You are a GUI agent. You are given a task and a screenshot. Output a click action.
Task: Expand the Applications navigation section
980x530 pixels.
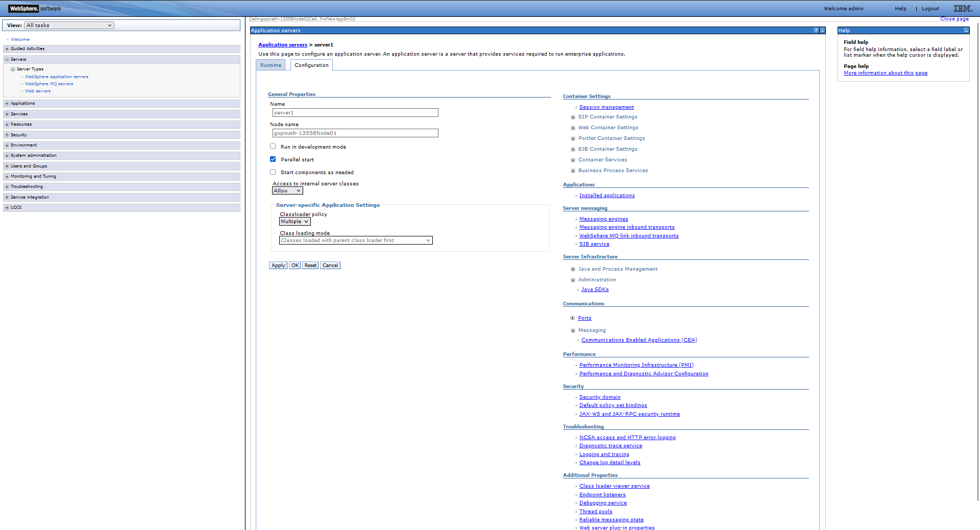point(7,104)
